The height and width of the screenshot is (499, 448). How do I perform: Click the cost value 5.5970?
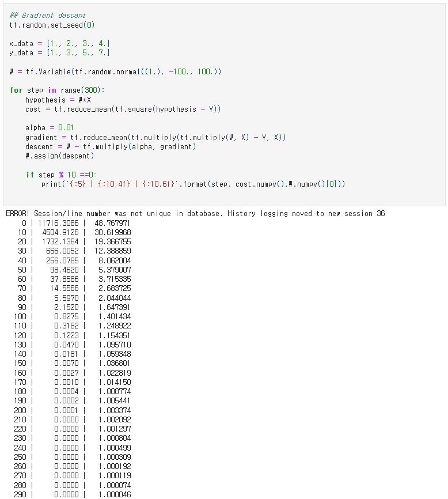(66, 298)
